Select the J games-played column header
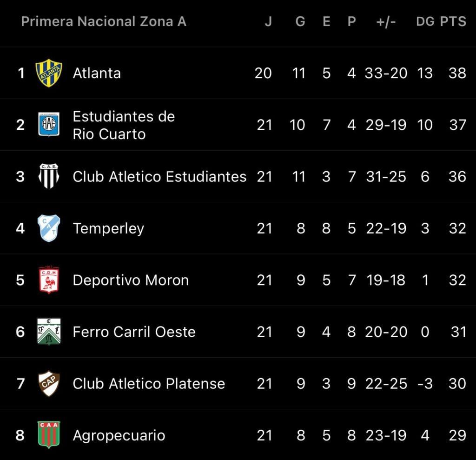The image size is (476, 460). [x=268, y=21]
